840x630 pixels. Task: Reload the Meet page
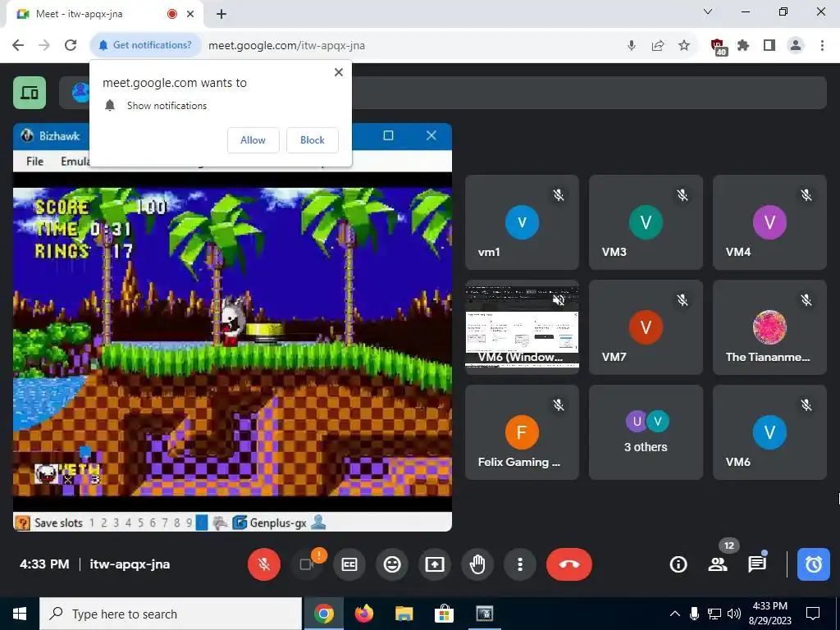pyautogui.click(x=71, y=45)
